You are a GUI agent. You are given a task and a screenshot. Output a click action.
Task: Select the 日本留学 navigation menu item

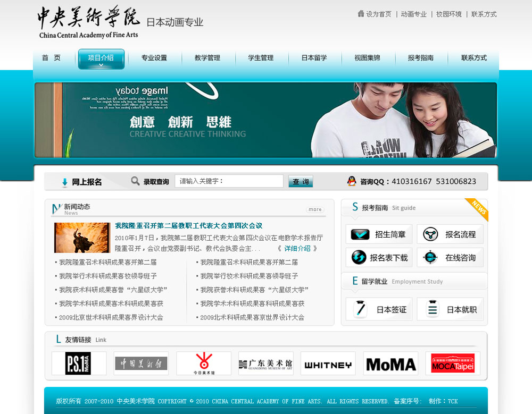tap(314, 58)
